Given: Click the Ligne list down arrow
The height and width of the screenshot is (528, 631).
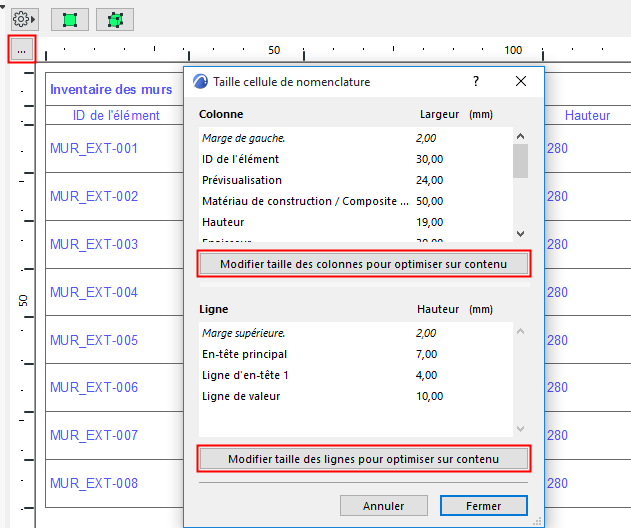Looking at the screenshot, I should pyautogui.click(x=520, y=429).
